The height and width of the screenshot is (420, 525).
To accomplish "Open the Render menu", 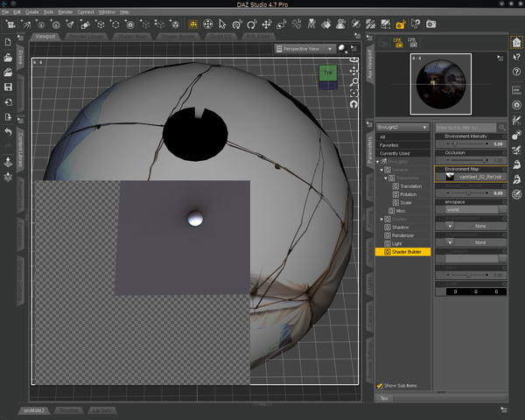I will pyautogui.click(x=65, y=12).
